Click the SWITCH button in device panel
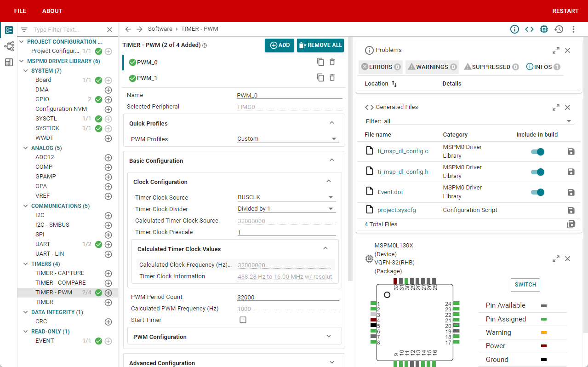The image size is (588, 367). tap(525, 285)
